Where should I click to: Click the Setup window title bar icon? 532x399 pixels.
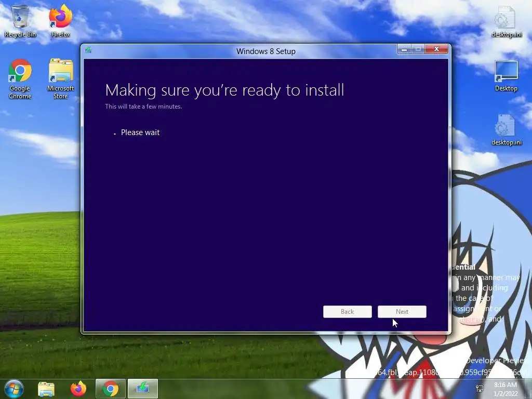pos(88,50)
